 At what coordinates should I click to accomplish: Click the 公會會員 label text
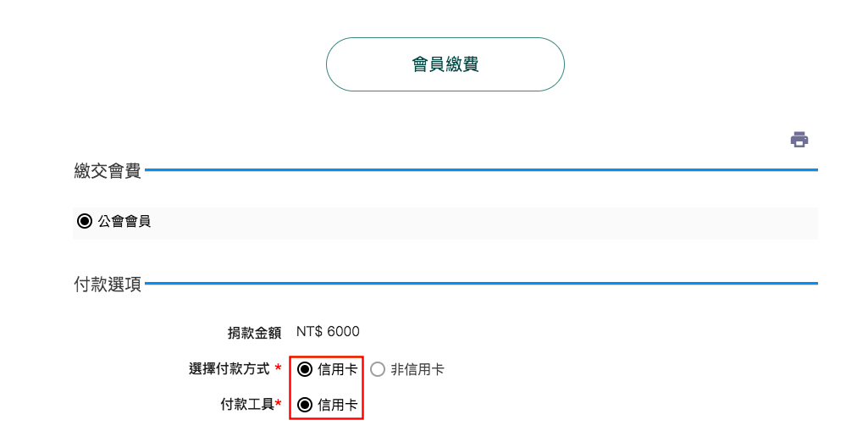pos(124,222)
